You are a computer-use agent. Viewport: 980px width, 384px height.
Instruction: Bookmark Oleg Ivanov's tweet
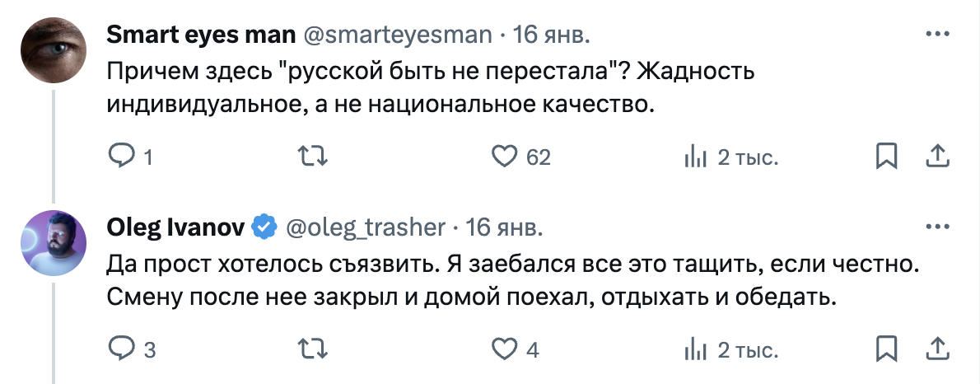tap(886, 349)
